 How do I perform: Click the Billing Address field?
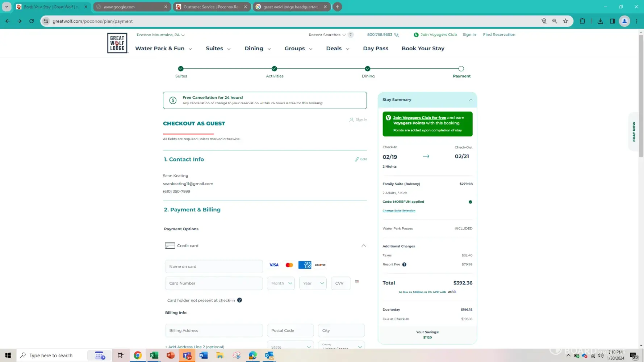click(214, 331)
